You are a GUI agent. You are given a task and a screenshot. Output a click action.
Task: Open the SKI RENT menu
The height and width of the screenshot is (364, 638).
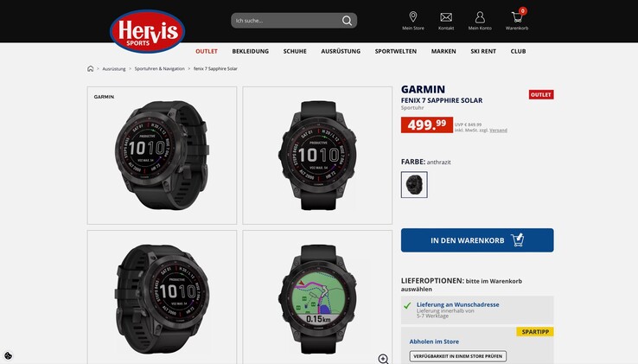483,51
